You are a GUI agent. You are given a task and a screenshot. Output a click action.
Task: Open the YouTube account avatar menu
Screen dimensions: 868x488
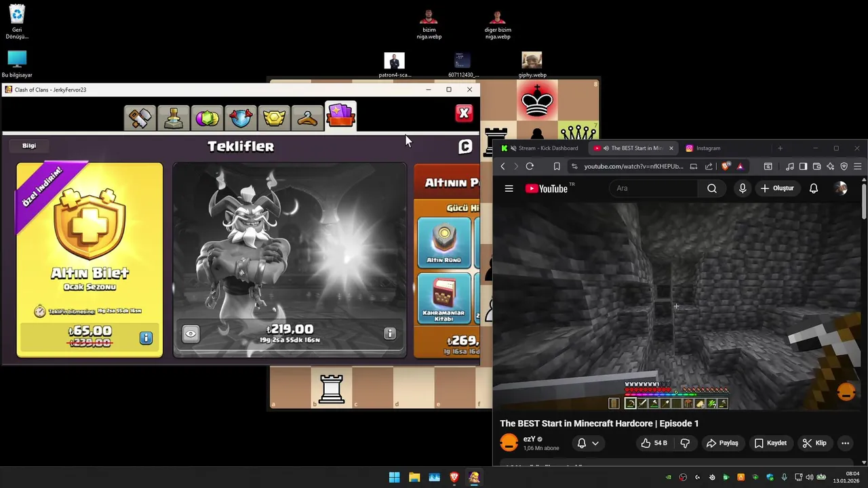pos(841,188)
